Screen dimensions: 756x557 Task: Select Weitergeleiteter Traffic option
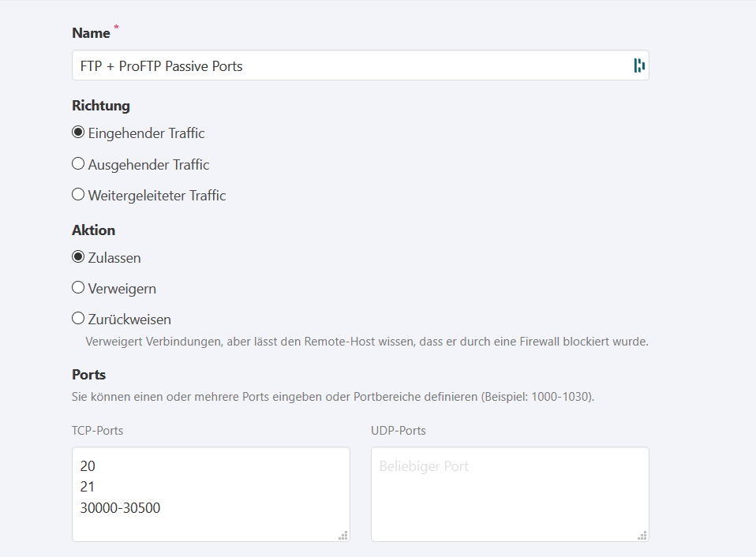pyautogui.click(x=78, y=194)
